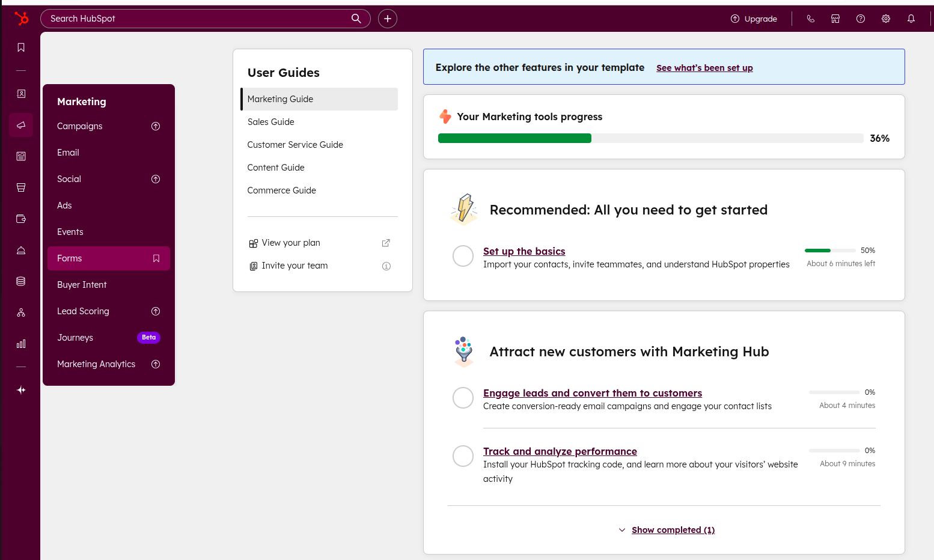Open Campaigns in Marketing menu
The image size is (934, 560).
109,126
